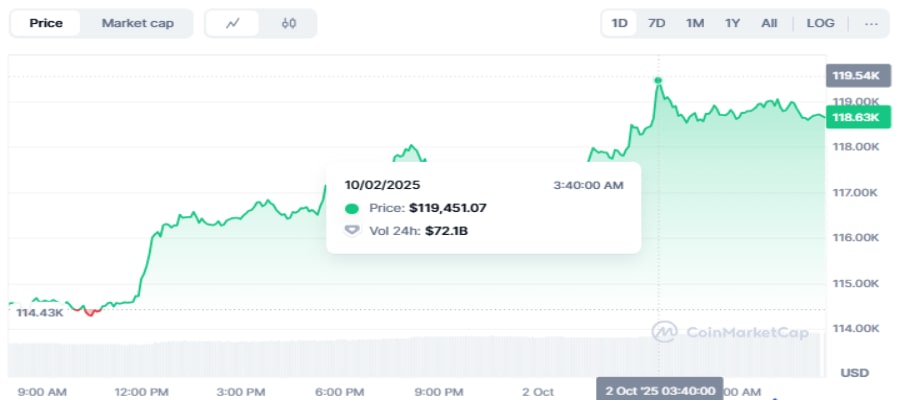The width and height of the screenshot is (900, 400).
Task: Click the 114.43K low price label
Action: point(40,313)
